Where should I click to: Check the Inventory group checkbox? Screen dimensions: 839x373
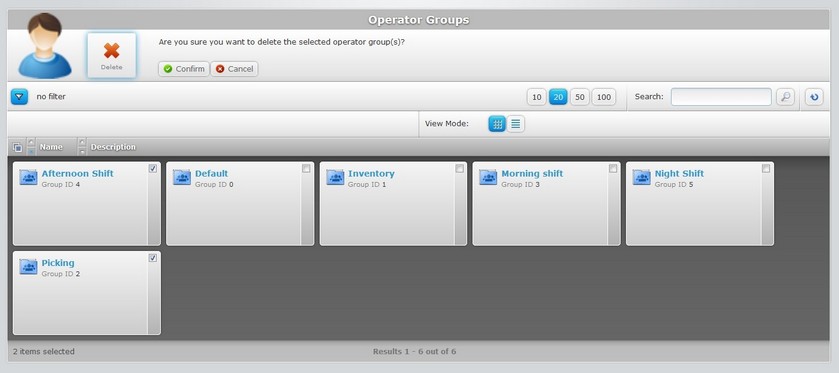tap(460, 169)
